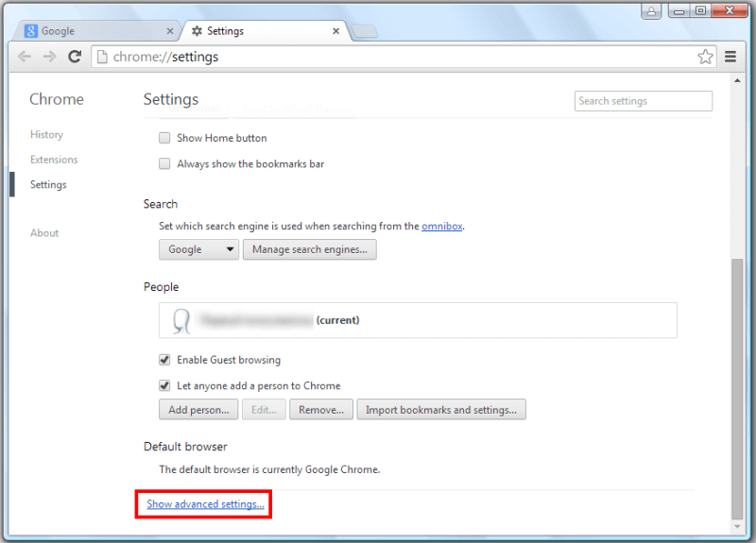Open About in the sidebar
The width and height of the screenshot is (756, 543).
[x=44, y=233]
